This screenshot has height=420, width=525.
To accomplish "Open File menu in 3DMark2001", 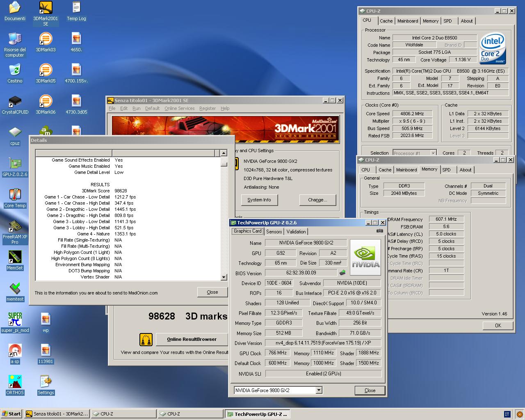I will (x=112, y=108).
